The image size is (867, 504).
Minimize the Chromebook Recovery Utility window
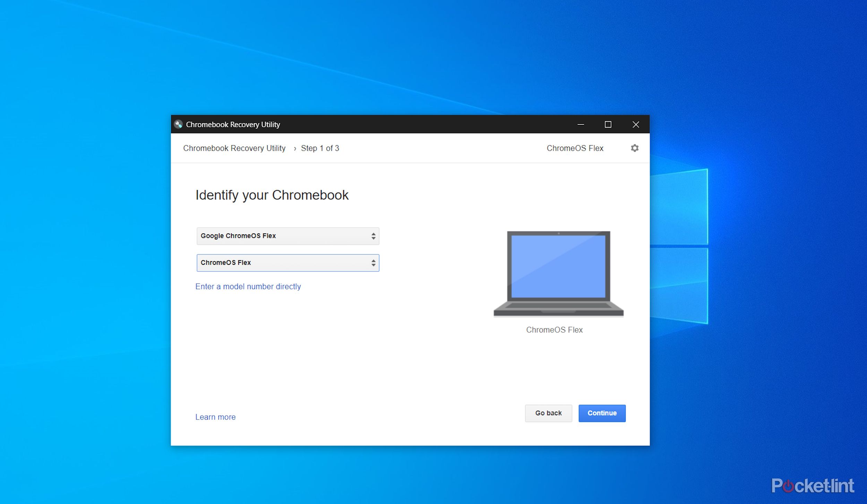[581, 124]
